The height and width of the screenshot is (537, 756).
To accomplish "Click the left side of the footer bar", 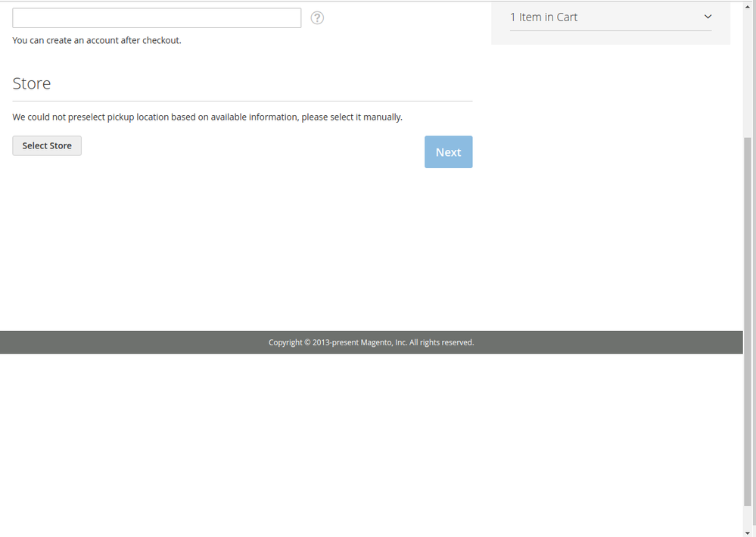I will [76, 342].
